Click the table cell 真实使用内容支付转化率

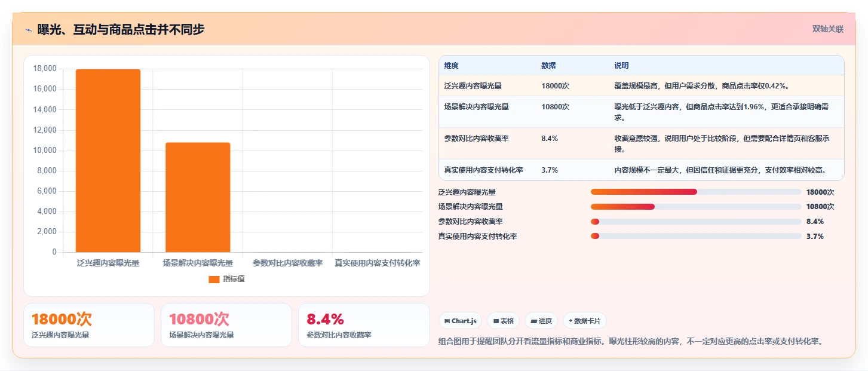[483, 170]
